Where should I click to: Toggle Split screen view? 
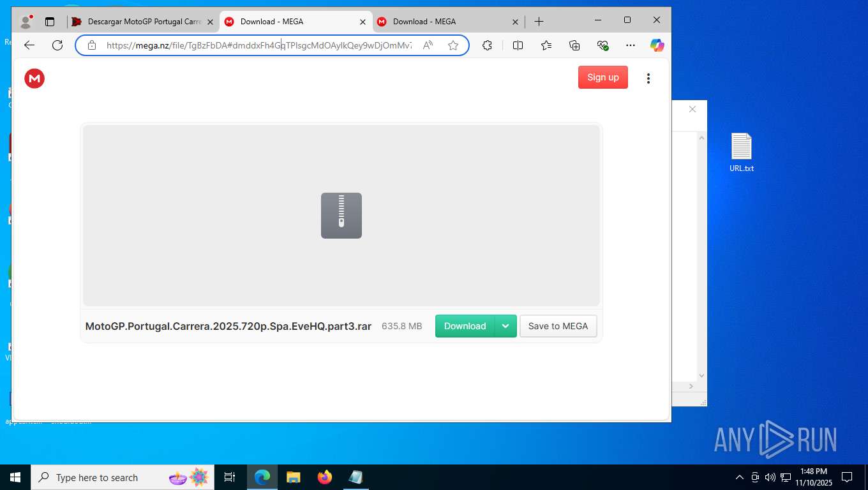(518, 45)
